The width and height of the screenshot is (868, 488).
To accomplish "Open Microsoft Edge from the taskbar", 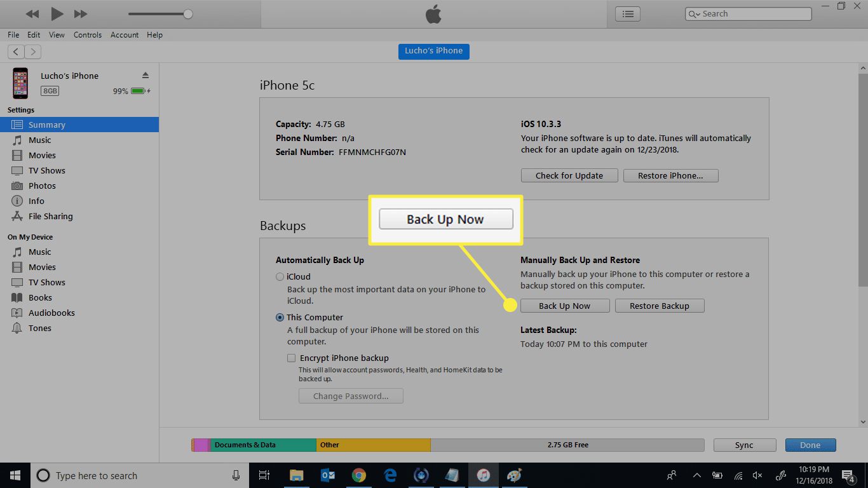I will [x=390, y=475].
